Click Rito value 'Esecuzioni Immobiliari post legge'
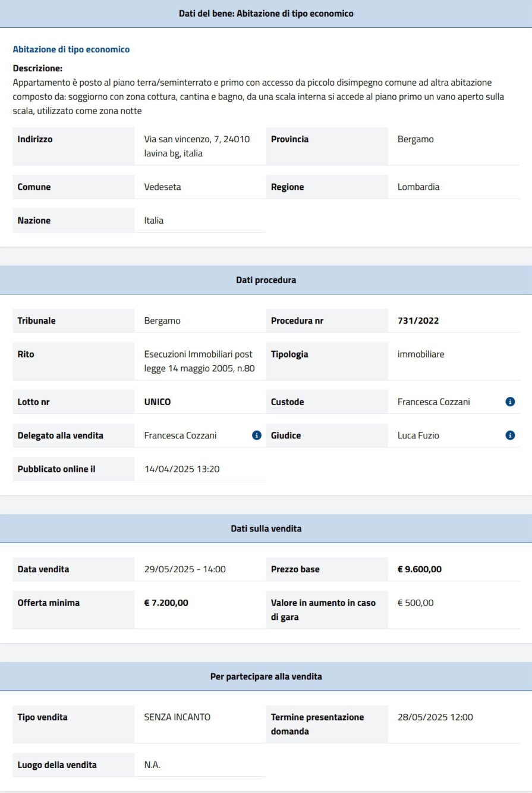 pos(199,361)
